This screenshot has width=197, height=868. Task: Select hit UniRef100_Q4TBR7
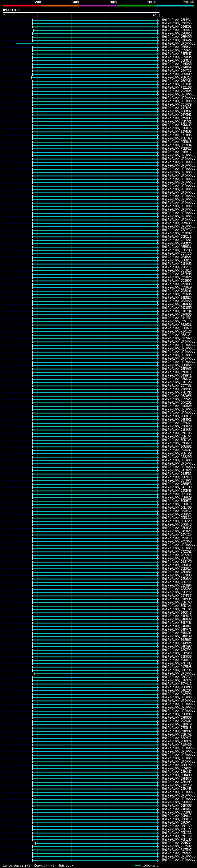click(x=177, y=108)
